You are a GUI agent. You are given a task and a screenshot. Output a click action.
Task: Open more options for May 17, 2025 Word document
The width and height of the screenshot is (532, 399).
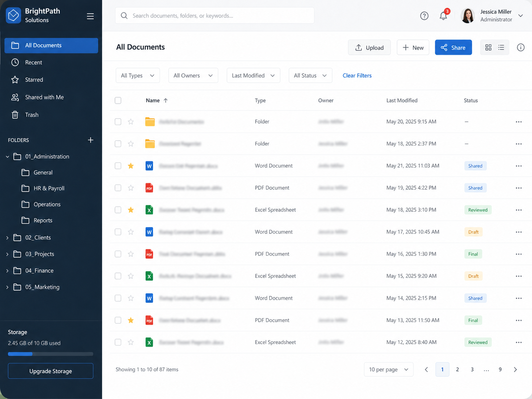coord(519,232)
